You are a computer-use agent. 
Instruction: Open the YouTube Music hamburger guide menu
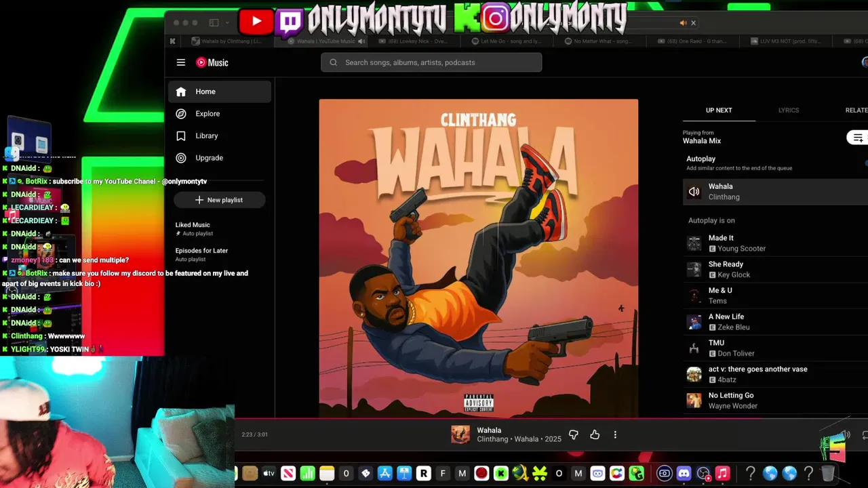pos(181,62)
